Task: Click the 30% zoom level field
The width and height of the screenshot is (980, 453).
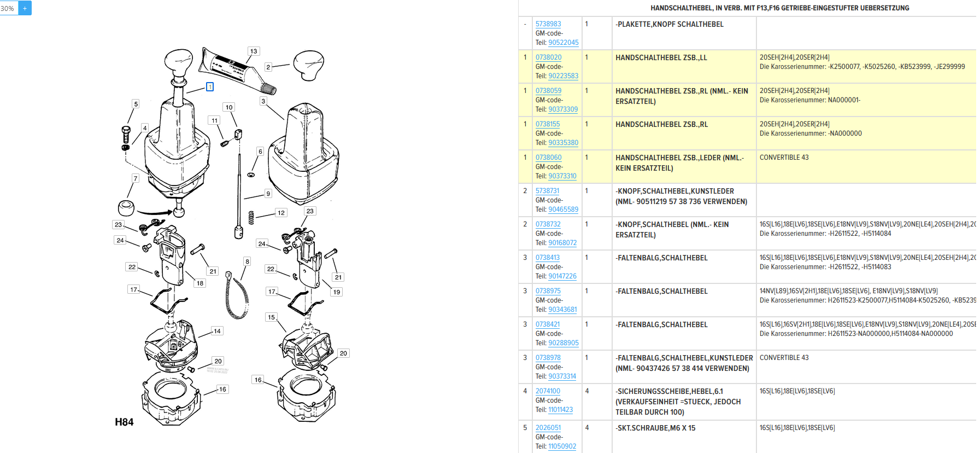Action: tap(8, 8)
